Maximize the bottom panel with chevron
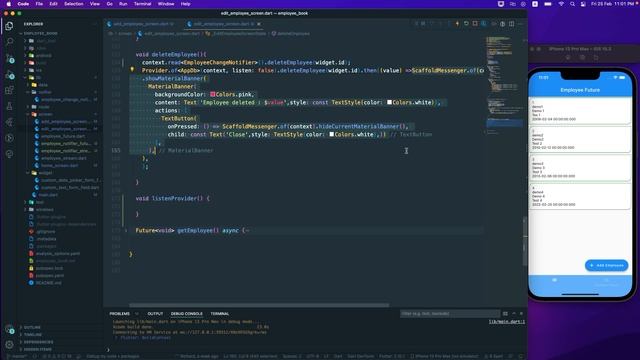Screen dimensions: 640x360 [x=514, y=313]
